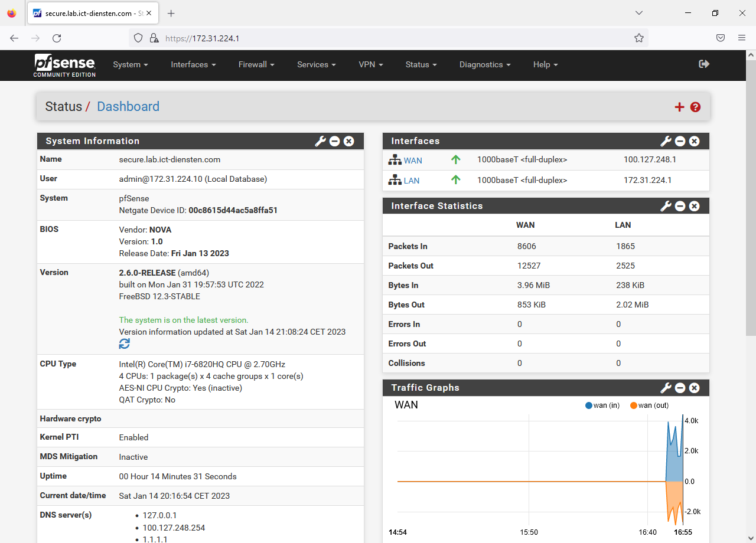
Task: Select WAN Bytes In value 3.96 MiB
Action: (x=533, y=285)
